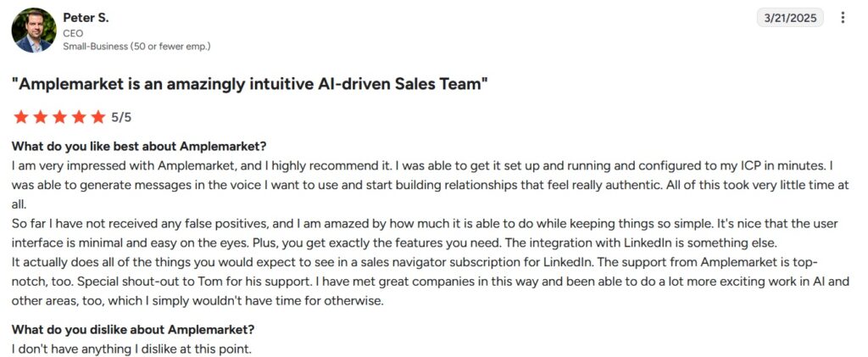Viewport: 868px width, 357px height.
Task: Click the 'What do you dislike' heading
Action: (133, 329)
